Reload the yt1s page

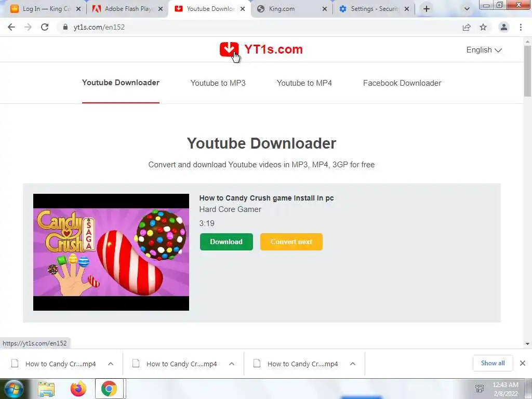(45, 27)
